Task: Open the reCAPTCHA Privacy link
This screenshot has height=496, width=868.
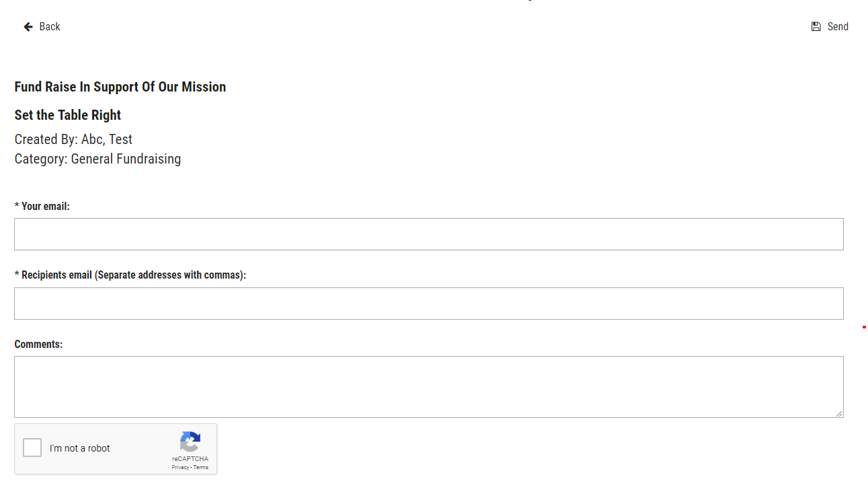Action: 180,467
